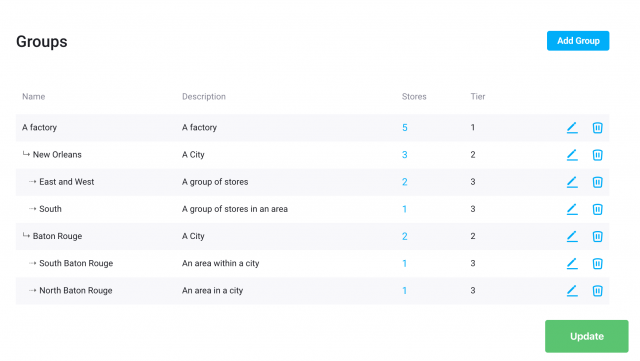This screenshot has height=361, width=640.
Task: Delete the Baton Rouge group
Action: point(597,236)
